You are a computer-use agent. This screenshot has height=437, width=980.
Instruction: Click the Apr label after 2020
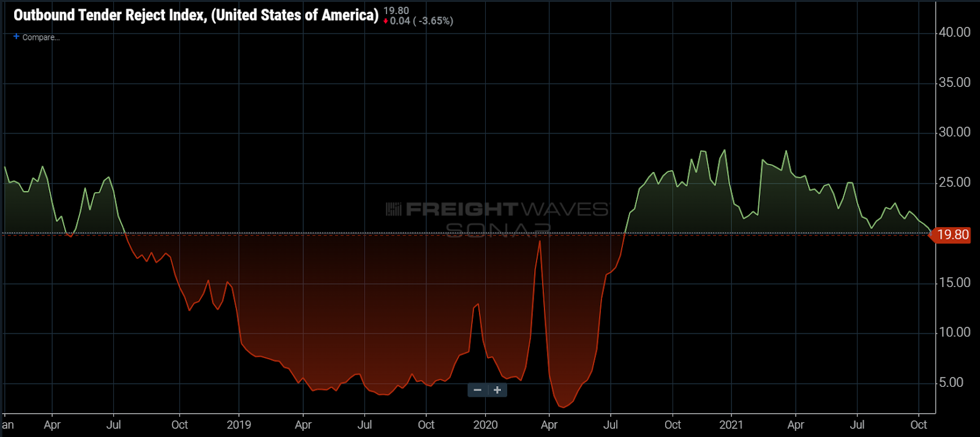click(549, 425)
